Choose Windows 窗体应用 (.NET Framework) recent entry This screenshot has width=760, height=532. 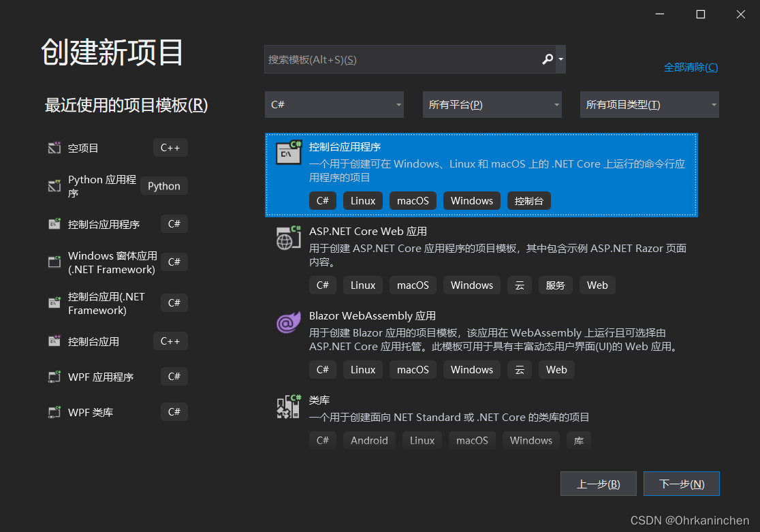pos(112,262)
